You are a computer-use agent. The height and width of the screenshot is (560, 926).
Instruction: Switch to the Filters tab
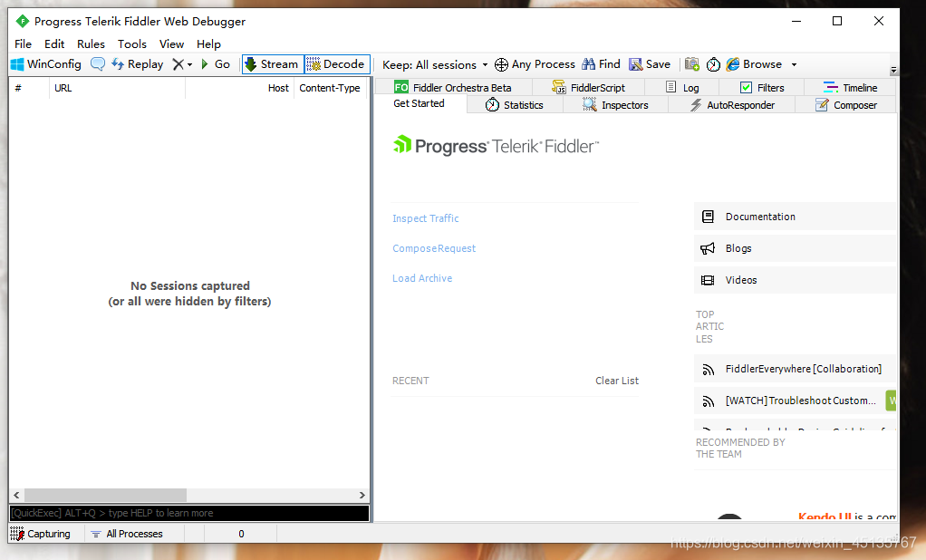(x=762, y=87)
